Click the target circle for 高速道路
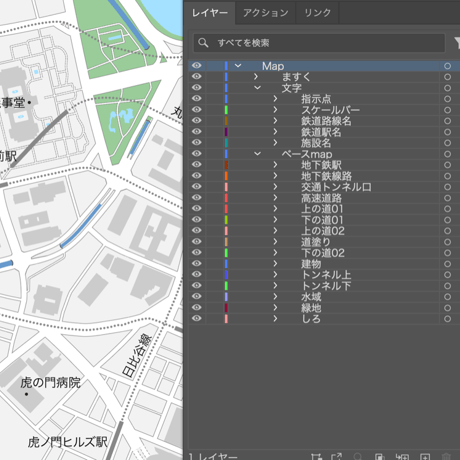The image size is (460, 460). click(447, 198)
